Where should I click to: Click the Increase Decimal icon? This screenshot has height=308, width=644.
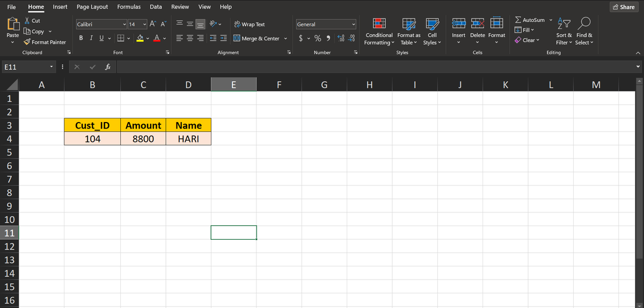pyautogui.click(x=342, y=38)
